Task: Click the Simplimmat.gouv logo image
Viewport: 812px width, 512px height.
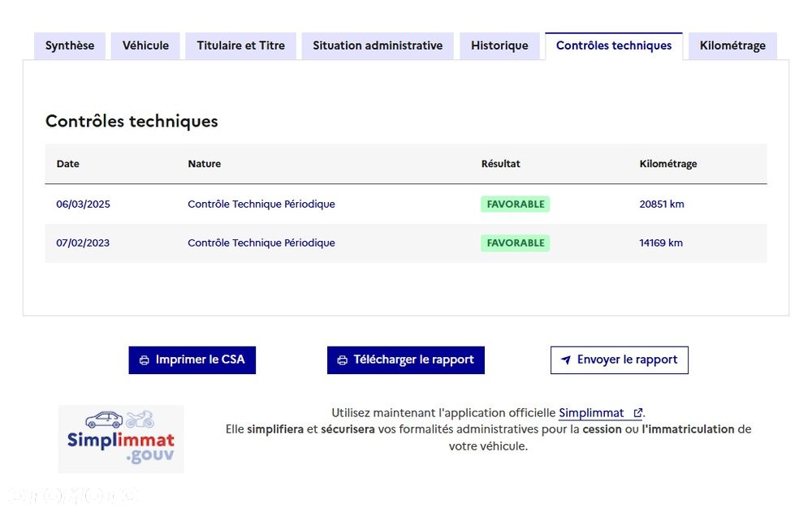Action: 121,439
